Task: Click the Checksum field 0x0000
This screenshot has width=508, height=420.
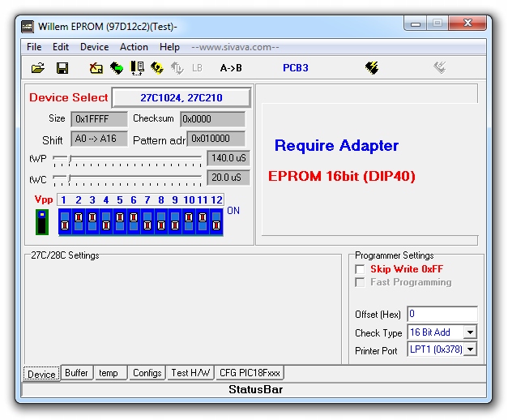Action: (212, 119)
